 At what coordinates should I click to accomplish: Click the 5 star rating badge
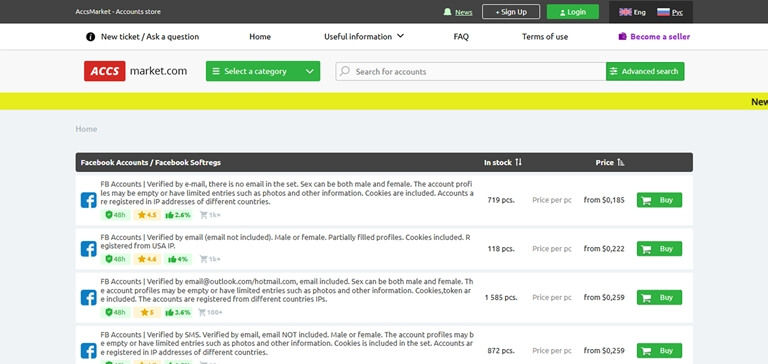147,312
